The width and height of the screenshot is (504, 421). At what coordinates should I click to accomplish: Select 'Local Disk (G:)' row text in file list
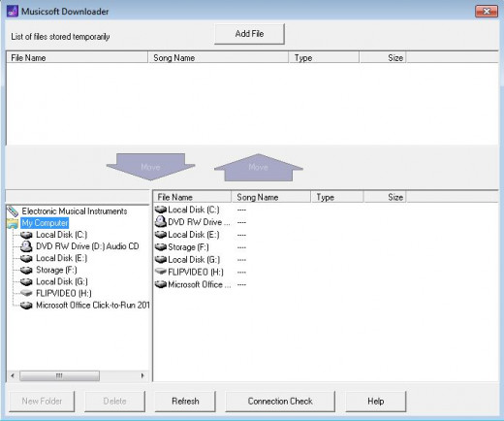click(194, 259)
